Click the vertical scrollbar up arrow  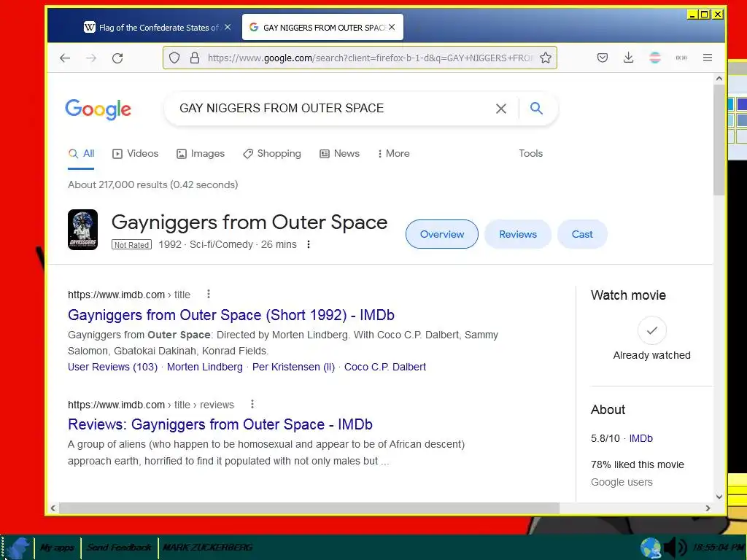(x=719, y=79)
